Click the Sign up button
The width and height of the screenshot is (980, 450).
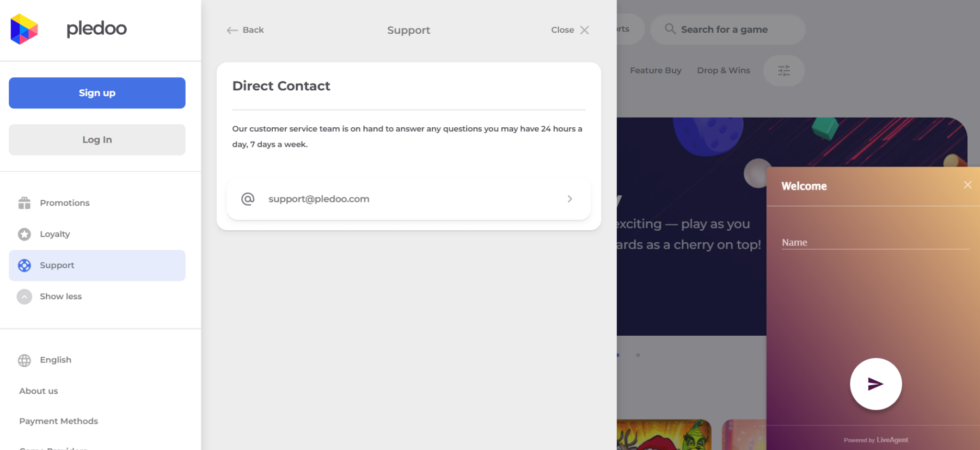pos(97,93)
